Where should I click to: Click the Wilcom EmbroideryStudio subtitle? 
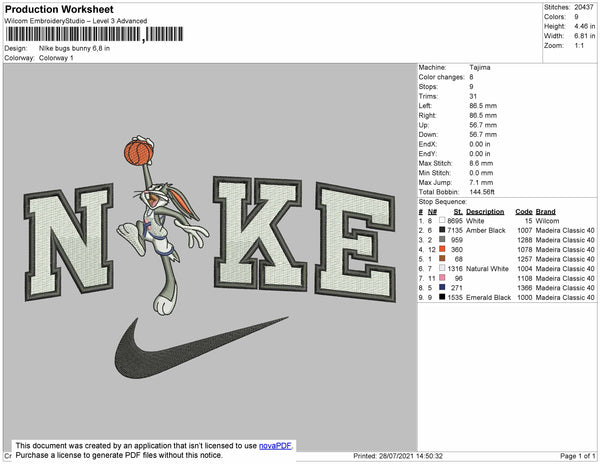(x=75, y=21)
